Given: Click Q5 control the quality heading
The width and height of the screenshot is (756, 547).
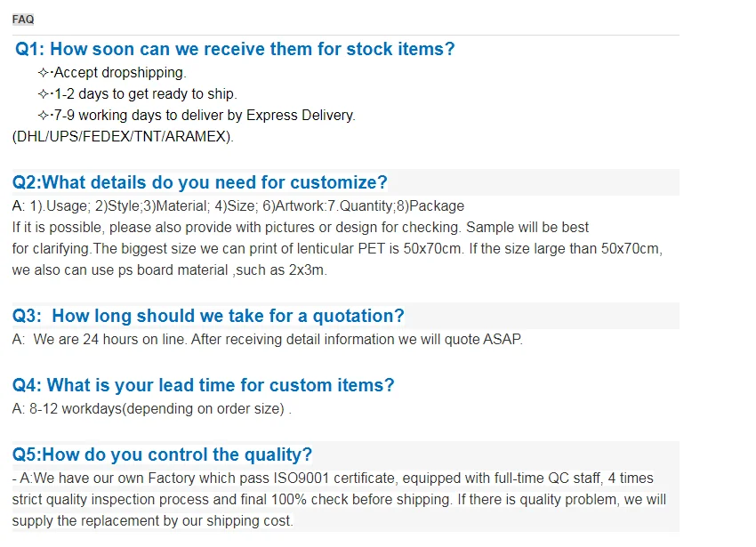Looking at the screenshot, I should pos(162,454).
